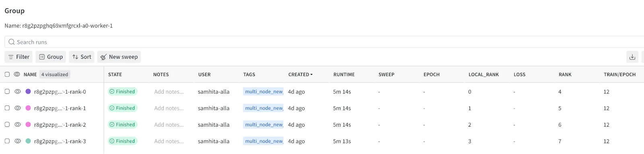Change the purple color dot of rank-0
This screenshot has height=154, width=644.
tap(28, 92)
